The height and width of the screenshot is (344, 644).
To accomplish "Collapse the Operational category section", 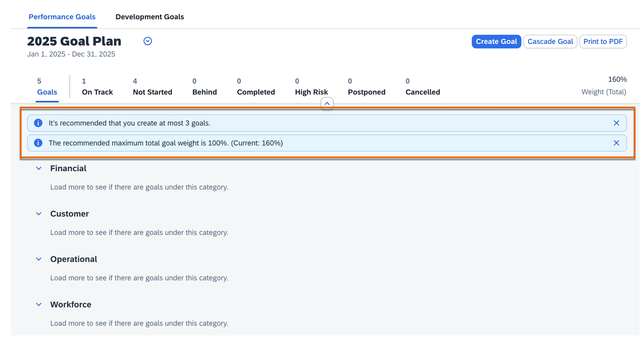I will [x=39, y=259].
